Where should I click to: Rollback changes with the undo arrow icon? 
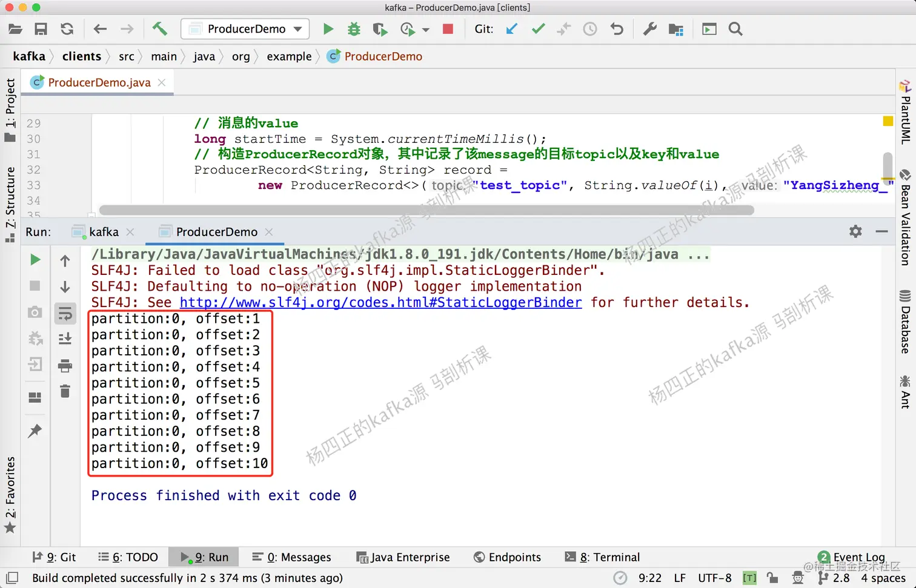click(x=617, y=29)
